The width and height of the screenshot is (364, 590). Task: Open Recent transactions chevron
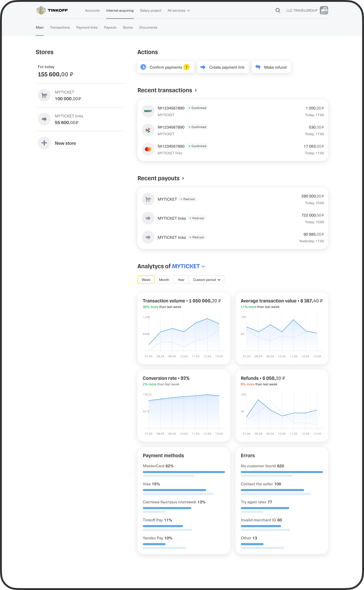click(196, 90)
